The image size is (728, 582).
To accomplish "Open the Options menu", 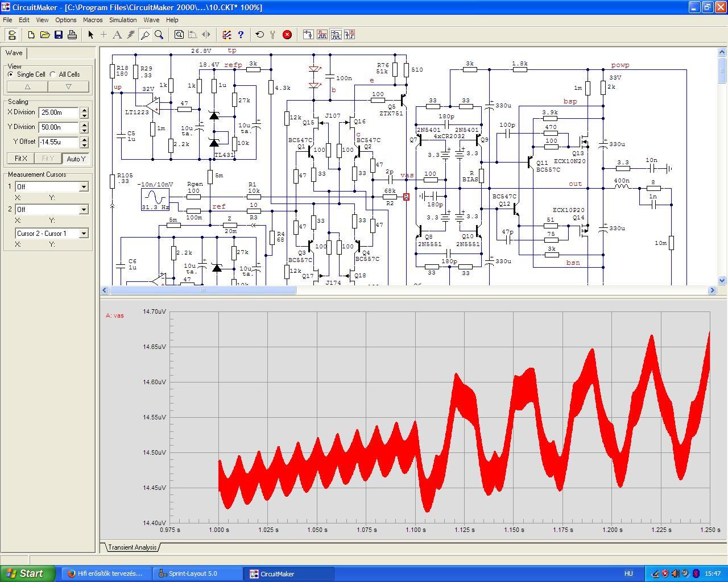I will [65, 20].
